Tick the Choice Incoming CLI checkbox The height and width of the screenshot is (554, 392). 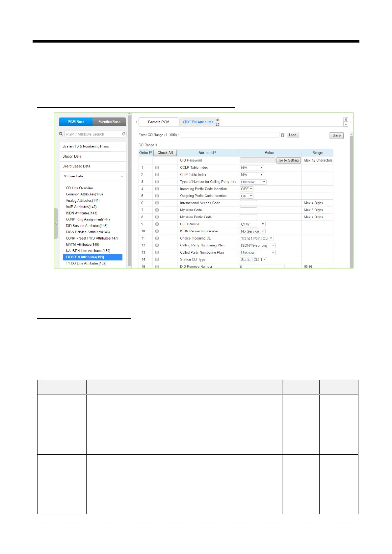[x=157, y=238]
